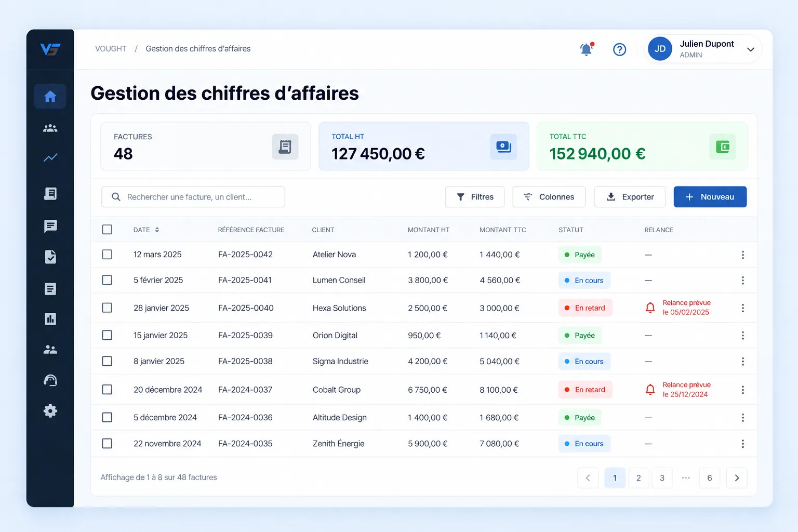
Task: Click the Nouveau button
Action: pos(710,197)
